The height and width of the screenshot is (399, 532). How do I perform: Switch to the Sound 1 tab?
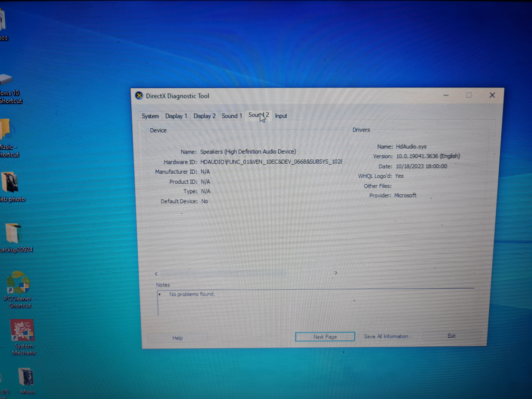[x=232, y=116]
